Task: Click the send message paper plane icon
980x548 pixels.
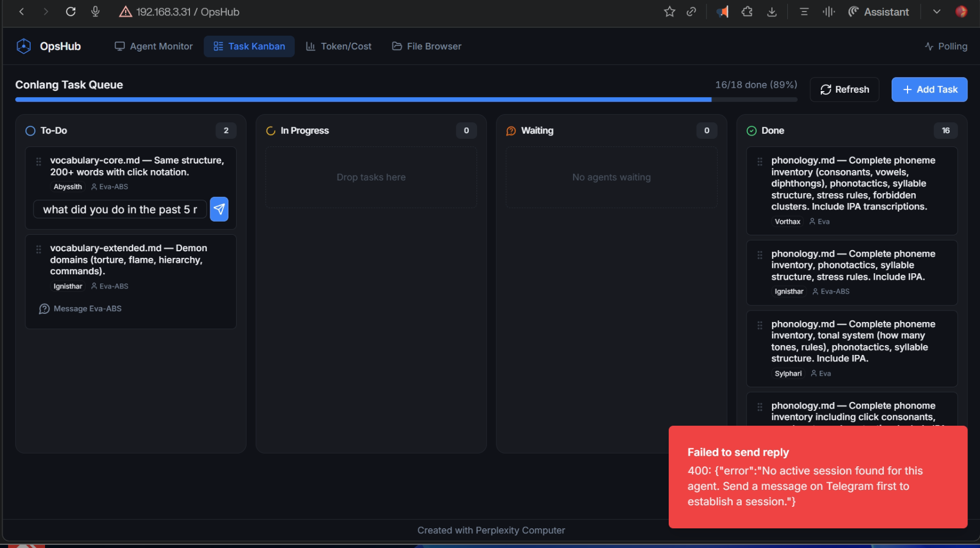Action: [219, 209]
